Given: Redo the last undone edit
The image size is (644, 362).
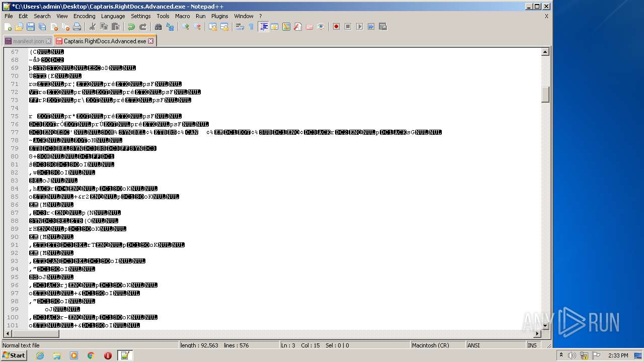Looking at the screenshot, I should point(142,27).
